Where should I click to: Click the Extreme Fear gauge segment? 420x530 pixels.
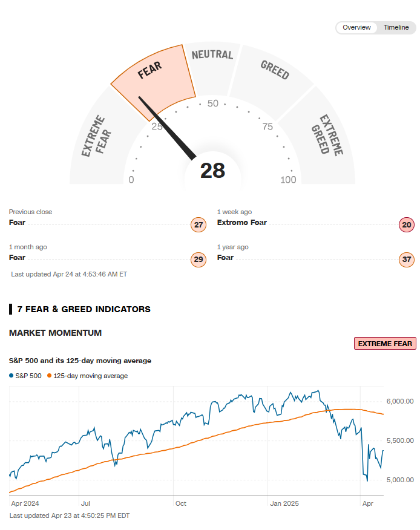[x=97, y=136]
